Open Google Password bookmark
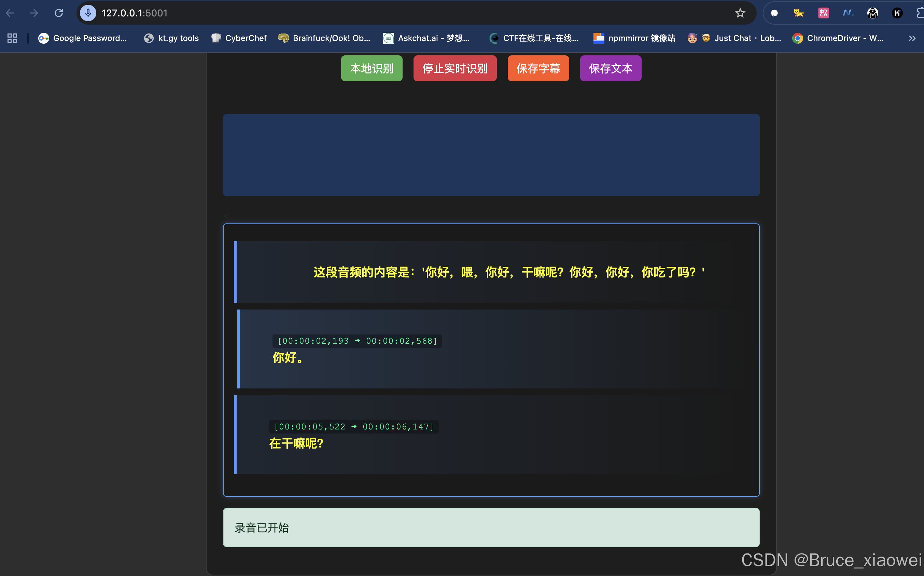924x576 pixels. (x=83, y=38)
